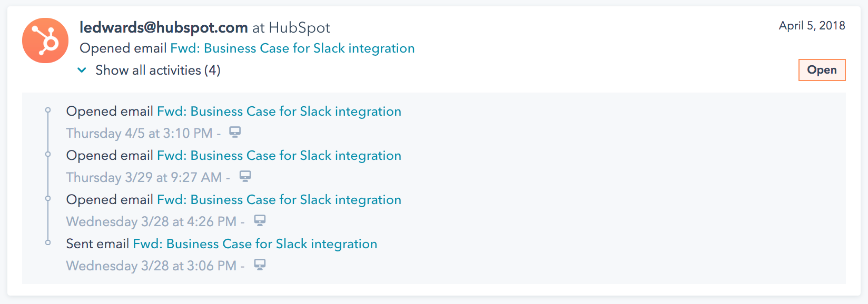This screenshot has width=868, height=304.
Task: Select timeline dot for Wednesday 4:26 PM activity
Action: pos(48,198)
